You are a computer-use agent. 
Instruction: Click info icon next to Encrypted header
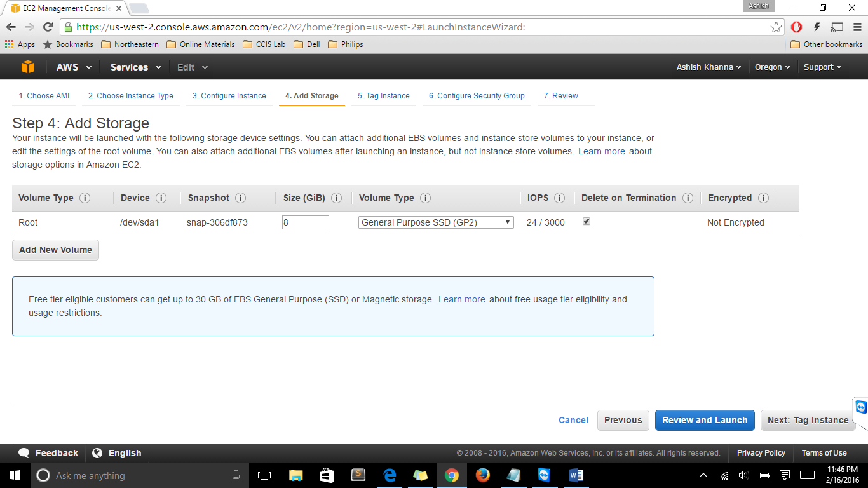point(763,198)
